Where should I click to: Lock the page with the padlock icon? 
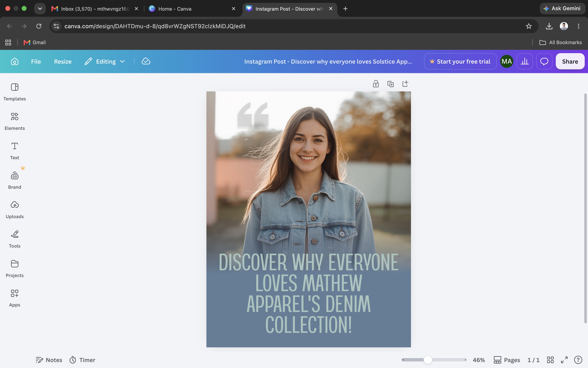(x=376, y=84)
